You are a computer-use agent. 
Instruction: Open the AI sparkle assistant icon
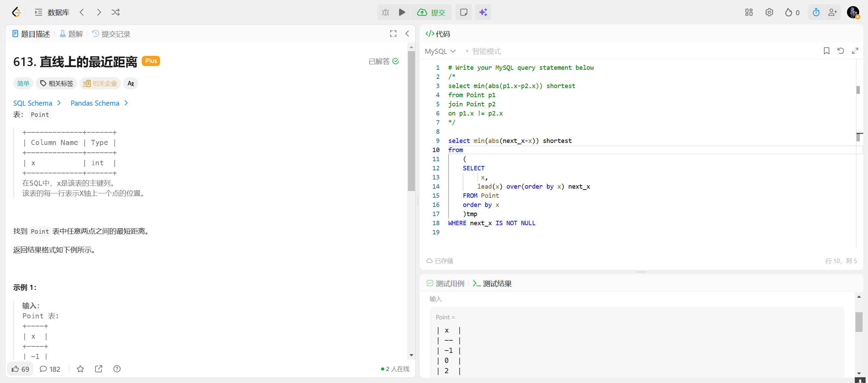[483, 13]
